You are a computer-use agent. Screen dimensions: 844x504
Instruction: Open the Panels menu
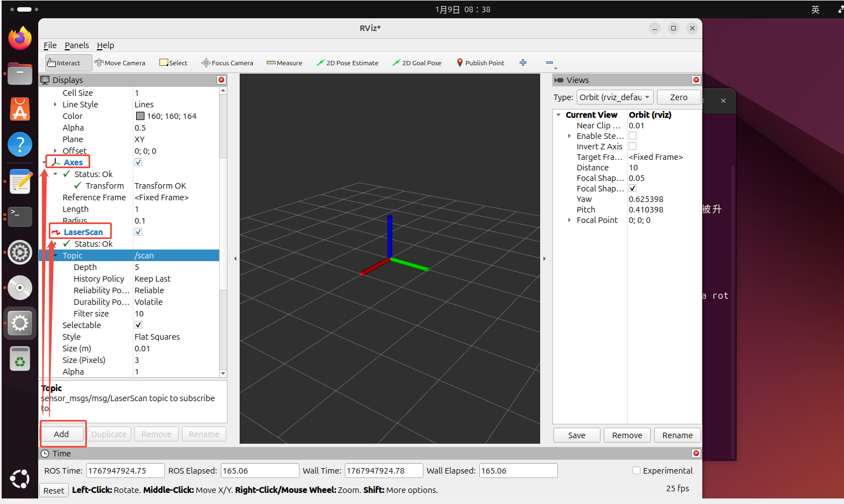point(76,45)
